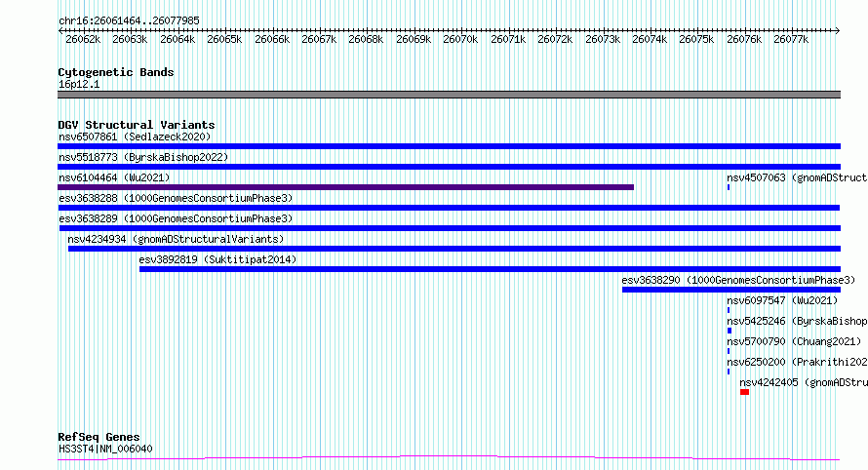The image size is (868, 470).
Task: Click the 26068k ruler tick label
Action: [366, 39]
